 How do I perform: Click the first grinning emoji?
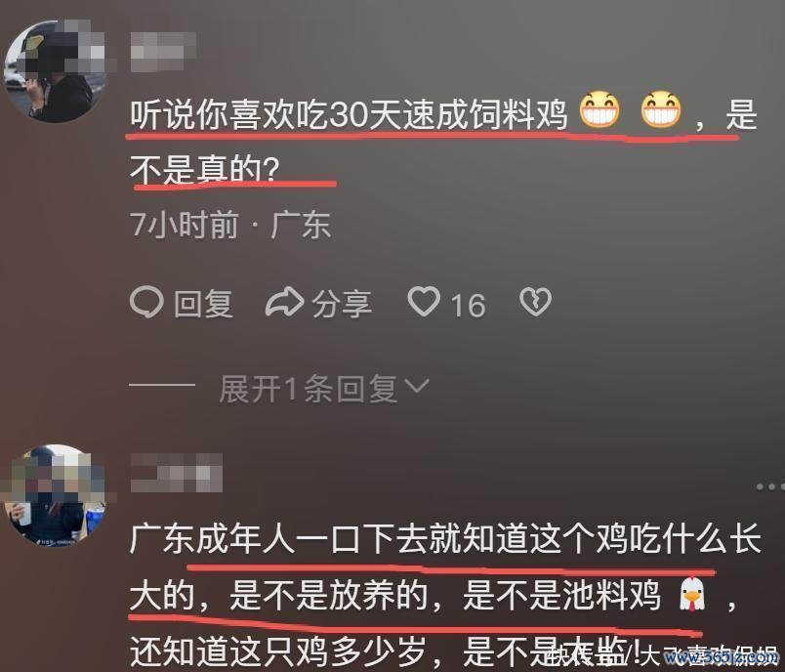tap(599, 109)
